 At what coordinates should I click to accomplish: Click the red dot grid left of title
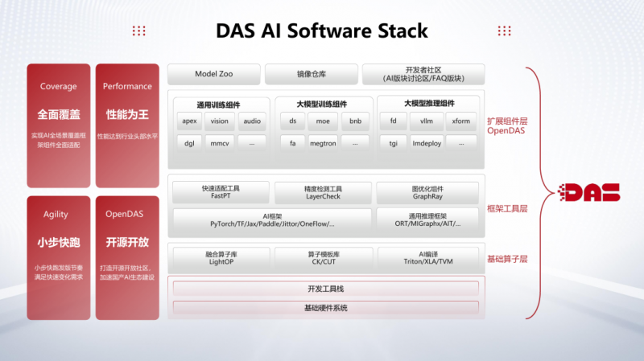point(139,31)
